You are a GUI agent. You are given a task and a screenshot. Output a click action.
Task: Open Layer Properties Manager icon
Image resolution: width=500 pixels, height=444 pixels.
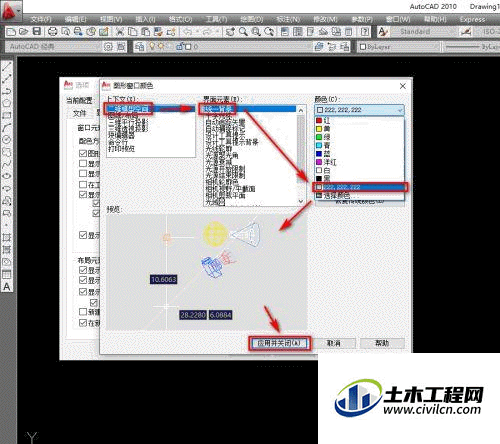pos(139,47)
